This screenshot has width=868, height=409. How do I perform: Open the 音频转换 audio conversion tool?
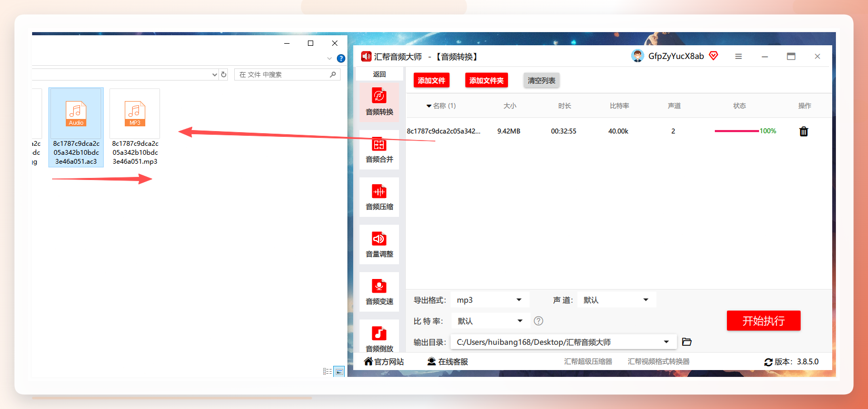coord(379,102)
